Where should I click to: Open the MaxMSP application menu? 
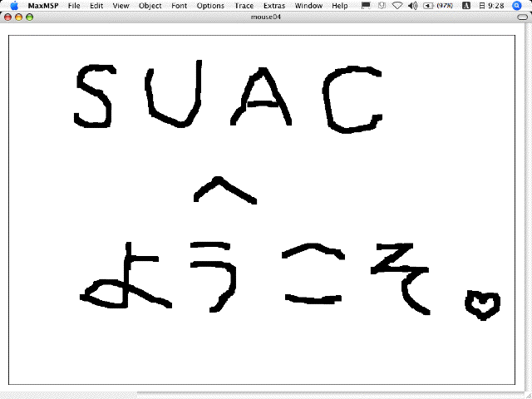(43, 6)
